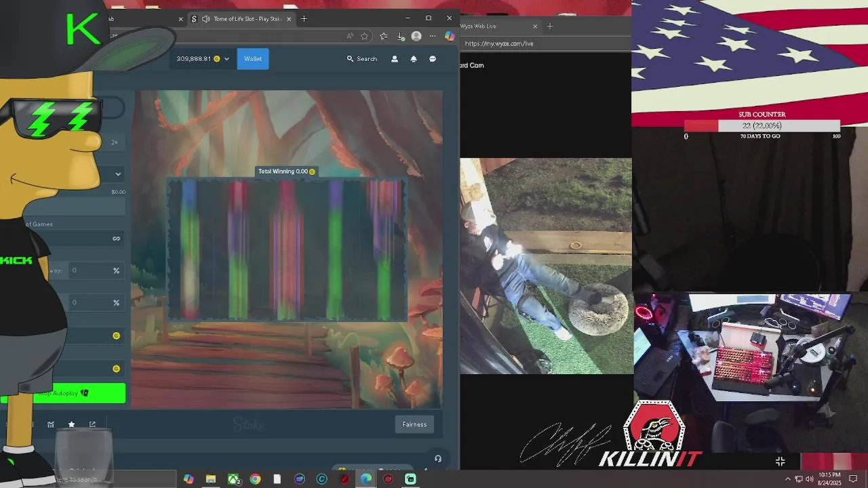Screen dimensions: 868x488
Task: Click the Total Winning 0.00 label
Action: point(287,171)
